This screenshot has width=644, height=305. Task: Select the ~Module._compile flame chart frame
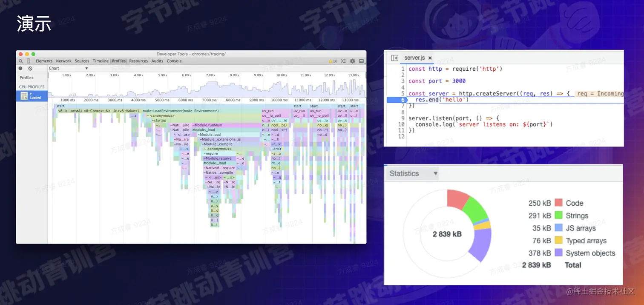(x=230, y=144)
